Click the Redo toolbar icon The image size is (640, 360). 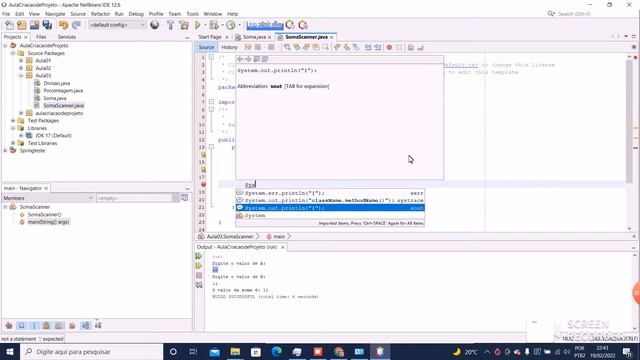click(x=76, y=25)
